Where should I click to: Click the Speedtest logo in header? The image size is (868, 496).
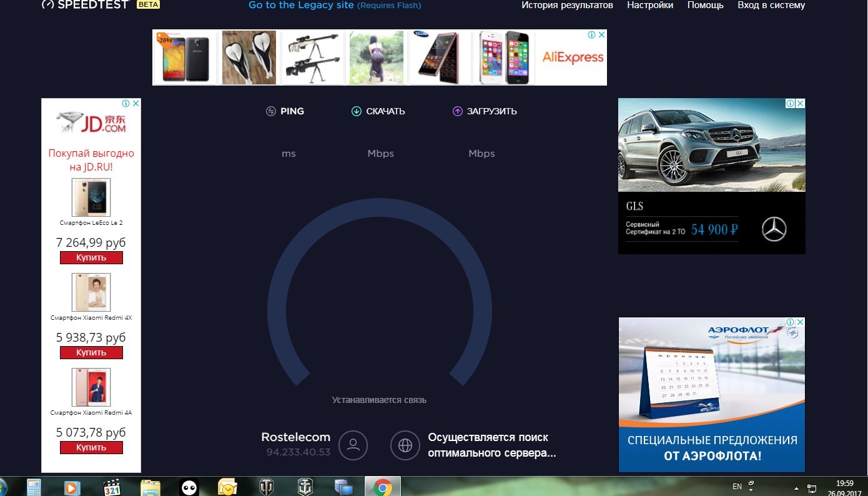tap(85, 5)
